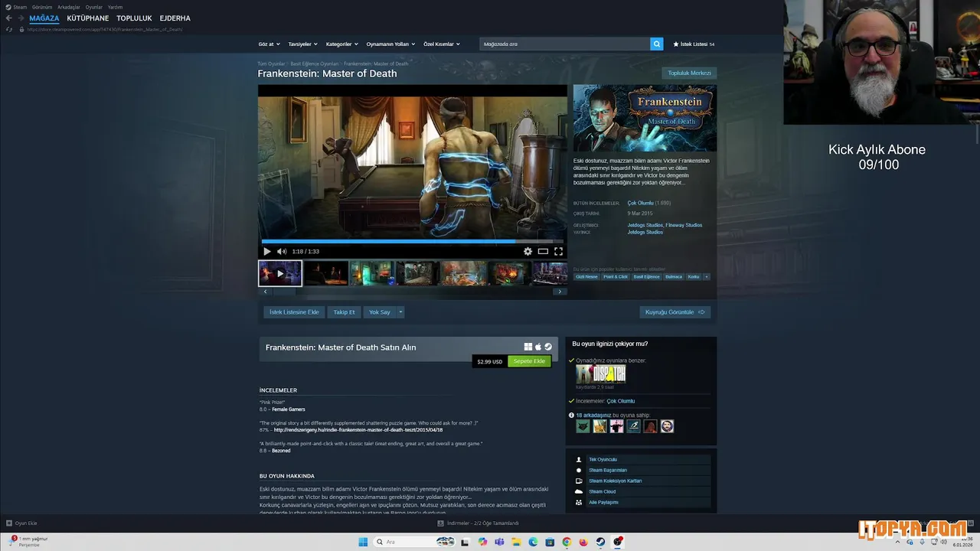Click the green Sepete Ekle button
This screenshot has height=551, width=980.
click(529, 361)
